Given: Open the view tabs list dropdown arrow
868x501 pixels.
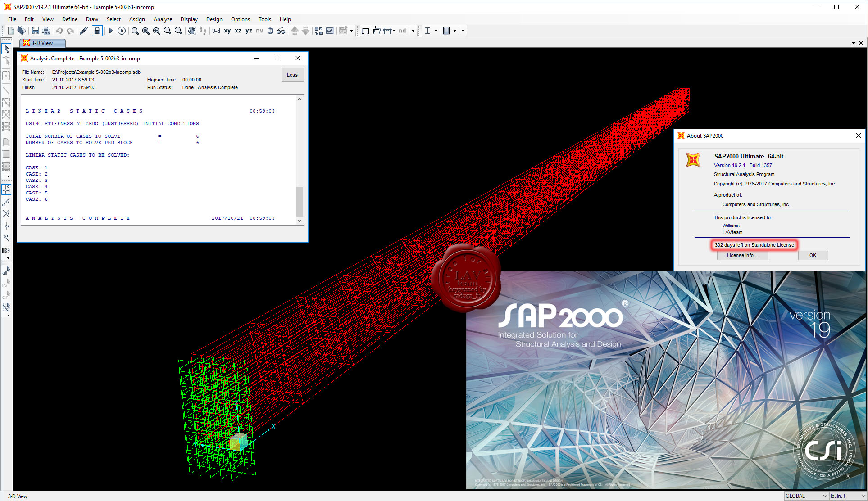Looking at the screenshot, I should (854, 43).
